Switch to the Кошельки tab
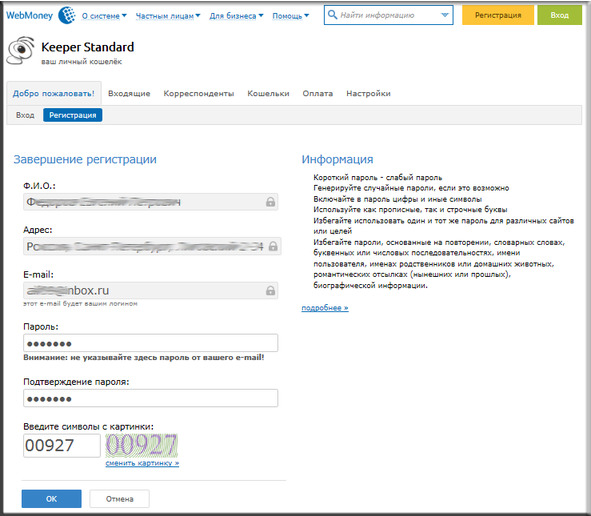Image resolution: width=591 pixels, height=516 pixels. pyautogui.click(x=268, y=93)
